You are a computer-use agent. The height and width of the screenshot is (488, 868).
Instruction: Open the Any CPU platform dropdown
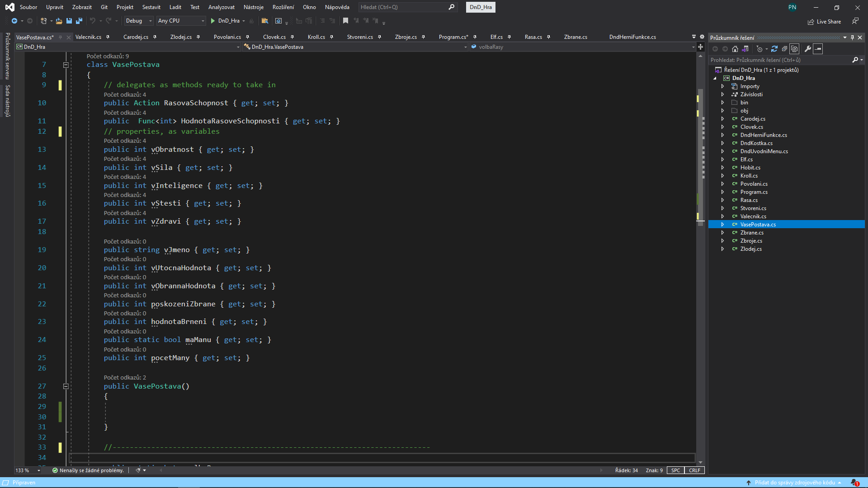point(181,21)
